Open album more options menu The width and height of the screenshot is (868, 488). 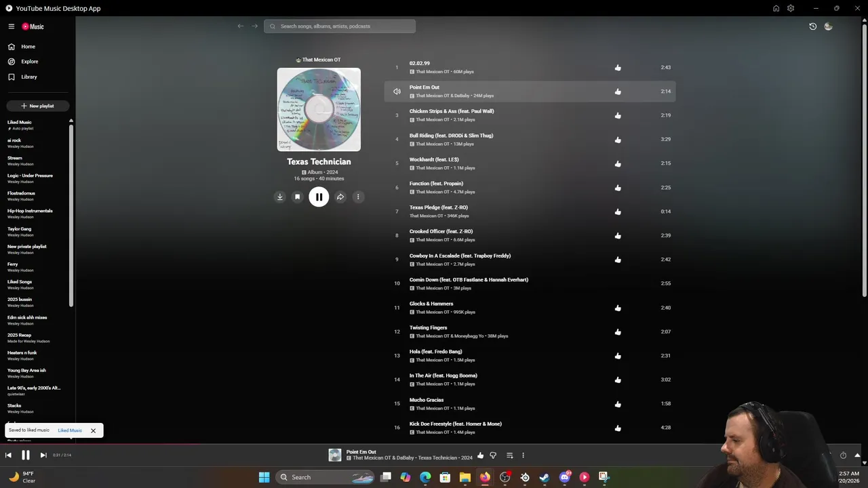click(x=358, y=197)
